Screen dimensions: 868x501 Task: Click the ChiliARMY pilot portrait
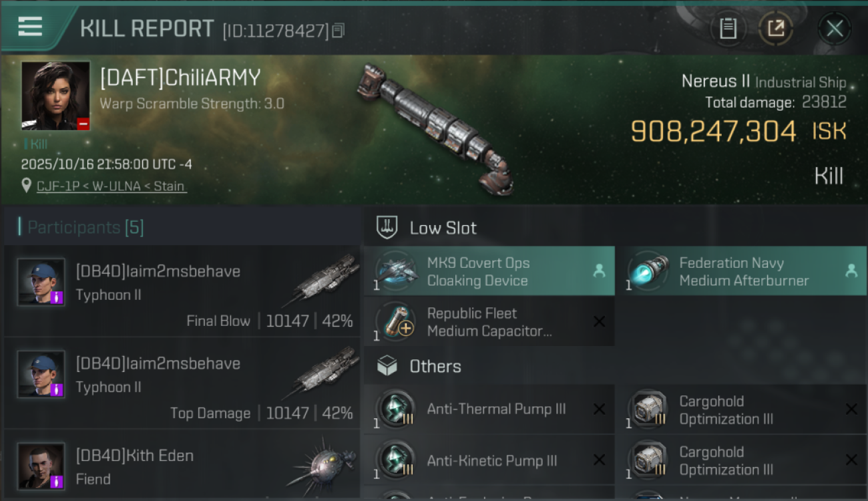(x=56, y=96)
